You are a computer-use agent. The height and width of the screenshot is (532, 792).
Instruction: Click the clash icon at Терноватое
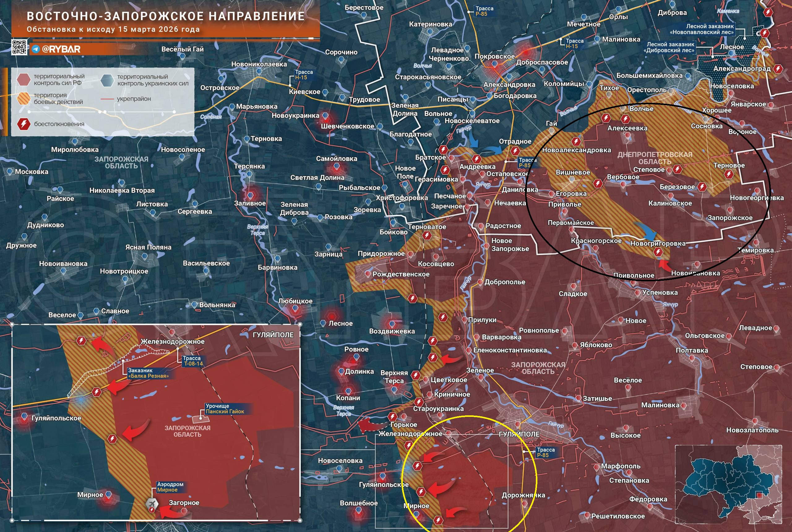pos(427,236)
